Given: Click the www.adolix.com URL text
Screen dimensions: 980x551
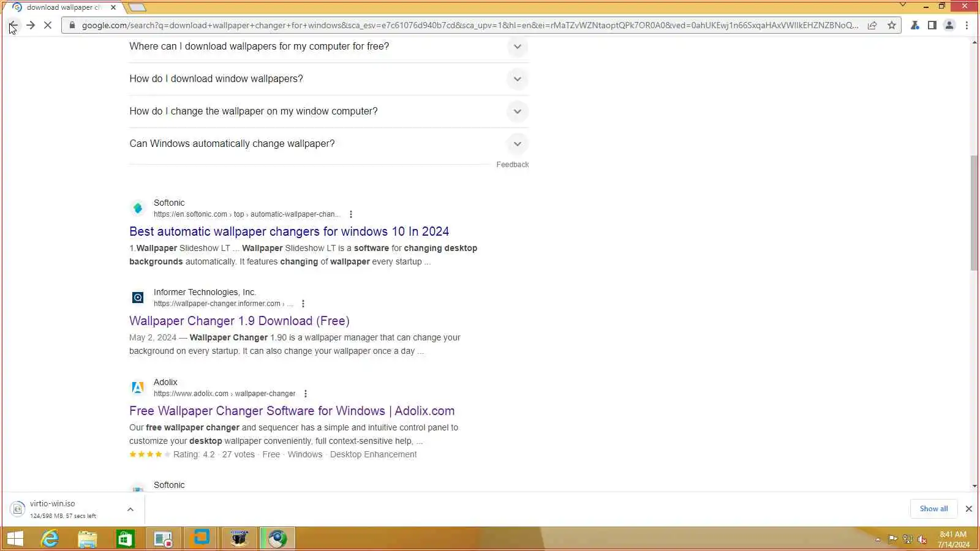Looking at the screenshot, I should coord(224,394).
